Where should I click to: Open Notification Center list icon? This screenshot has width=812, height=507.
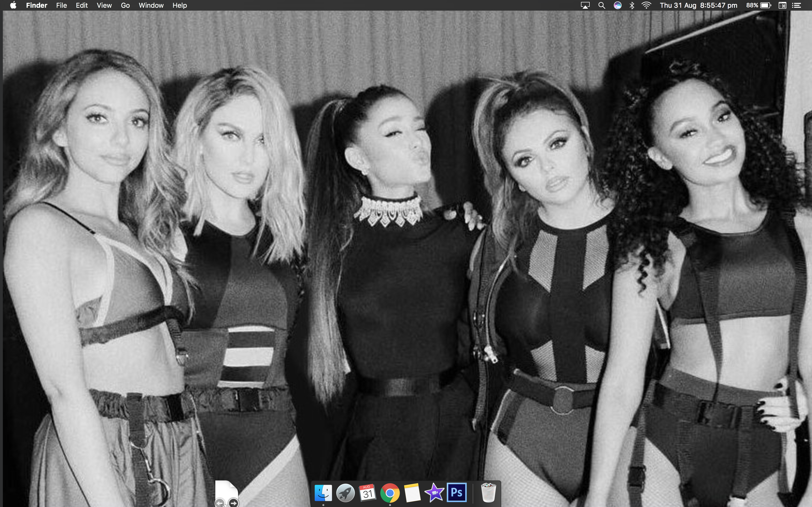(797, 5)
